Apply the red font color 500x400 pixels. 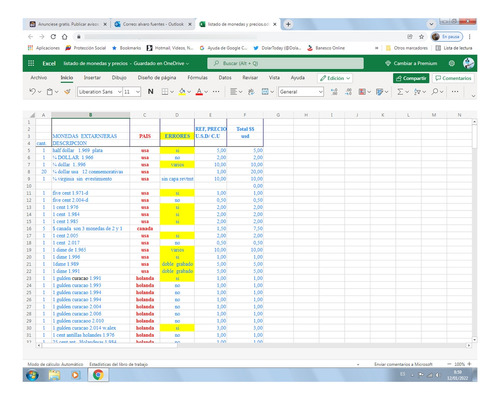pyautogui.click(x=199, y=92)
